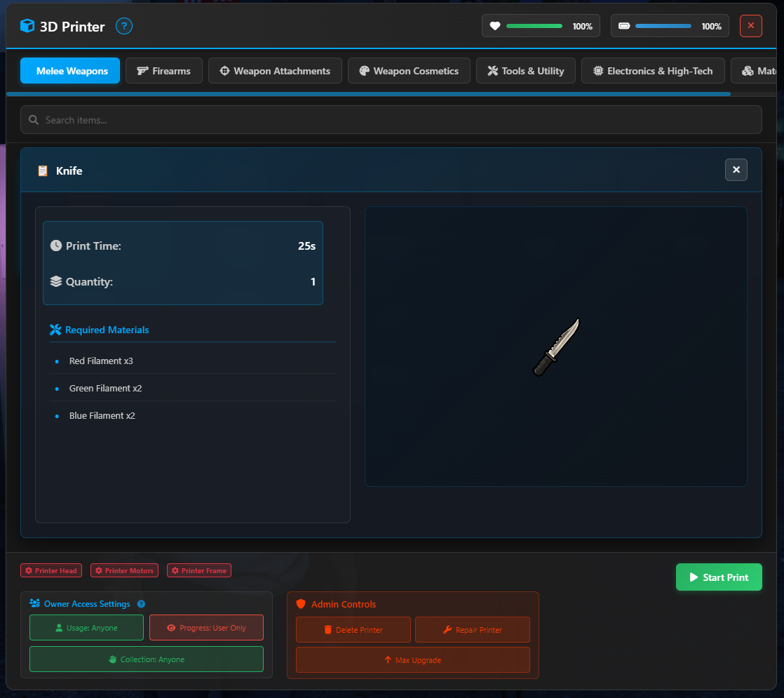Click the Print Time clock icon
Viewport: 784px width, 698px height.
click(56, 245)
